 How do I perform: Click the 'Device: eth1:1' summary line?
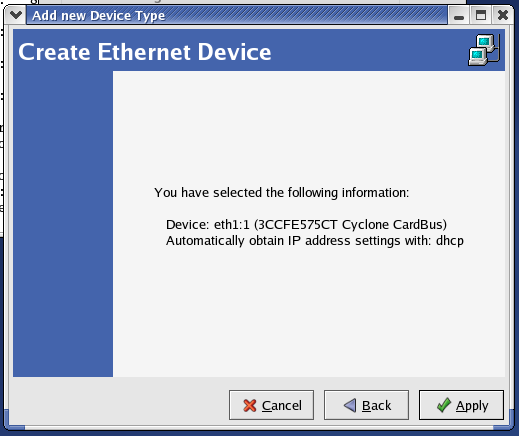click(x=306, y=225)
